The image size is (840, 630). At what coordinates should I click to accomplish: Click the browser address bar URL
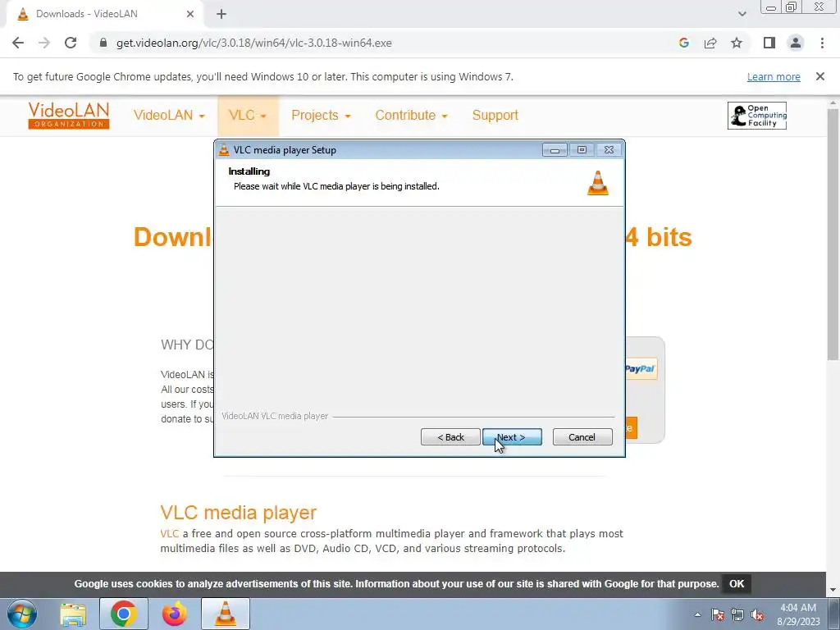(x=254, y=43)
